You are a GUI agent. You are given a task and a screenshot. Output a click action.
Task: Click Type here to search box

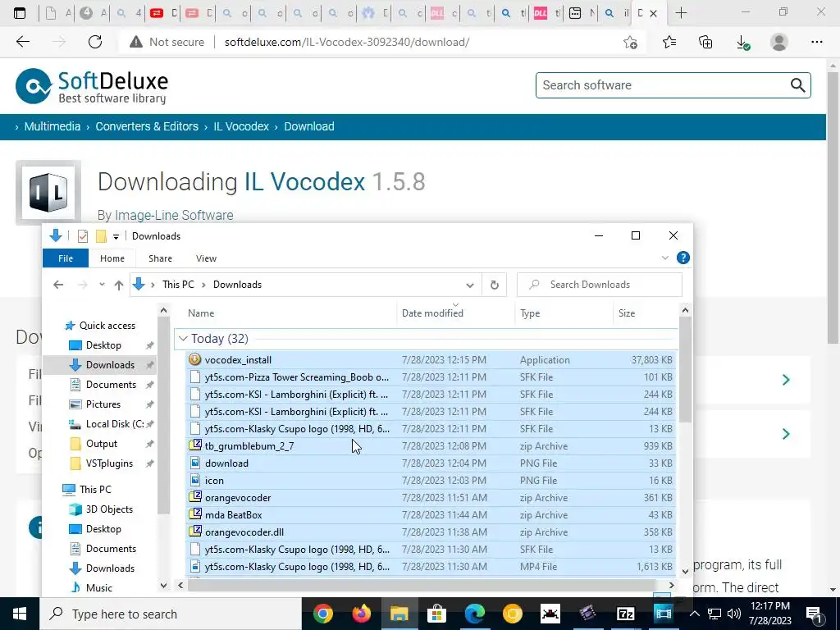click(x=171, y=614)
